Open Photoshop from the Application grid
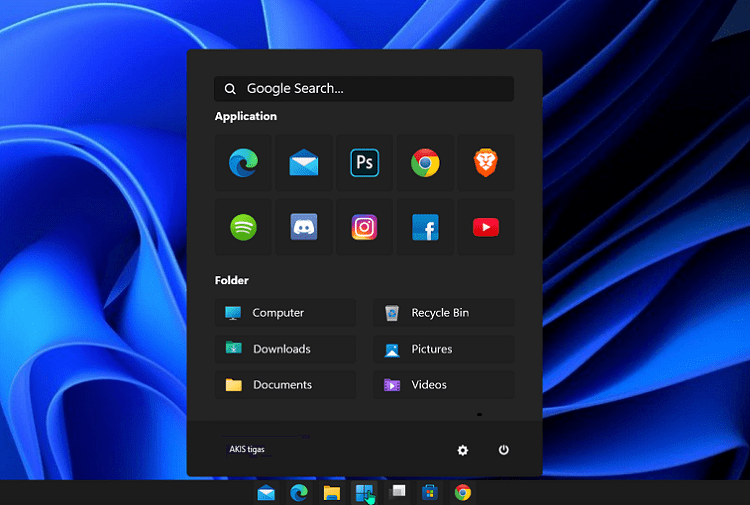This screenshot has width=750, height=505. pos(364,163)
